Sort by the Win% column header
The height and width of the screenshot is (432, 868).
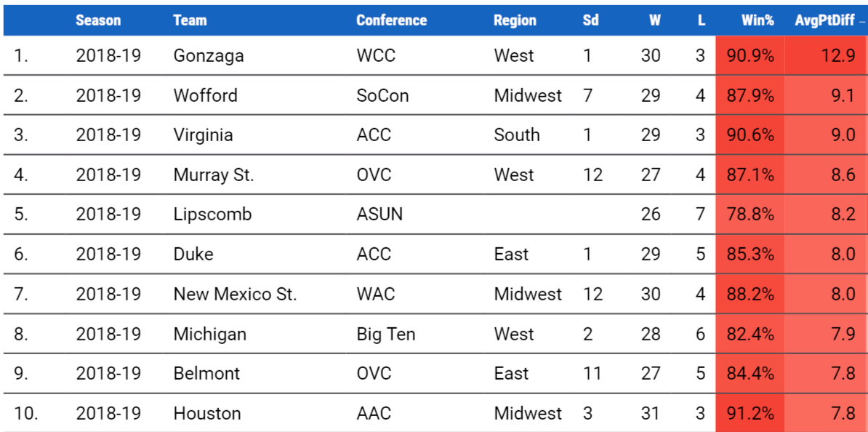[758, 20]
